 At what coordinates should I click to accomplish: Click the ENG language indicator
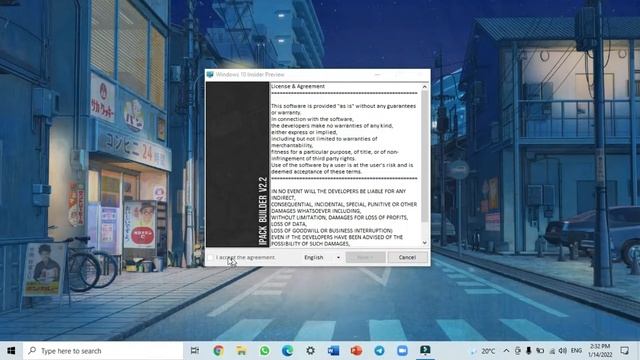click(576, 351)
